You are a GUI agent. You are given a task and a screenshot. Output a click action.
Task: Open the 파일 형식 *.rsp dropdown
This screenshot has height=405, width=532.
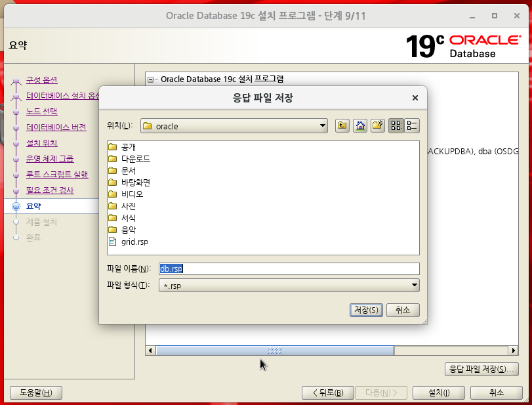click(x=289, y=285)
